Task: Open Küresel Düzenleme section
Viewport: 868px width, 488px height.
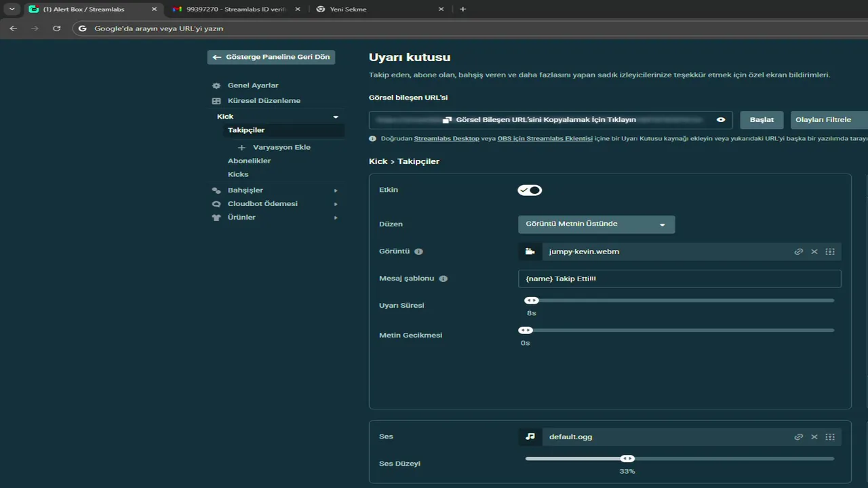Action: point(264,100)
